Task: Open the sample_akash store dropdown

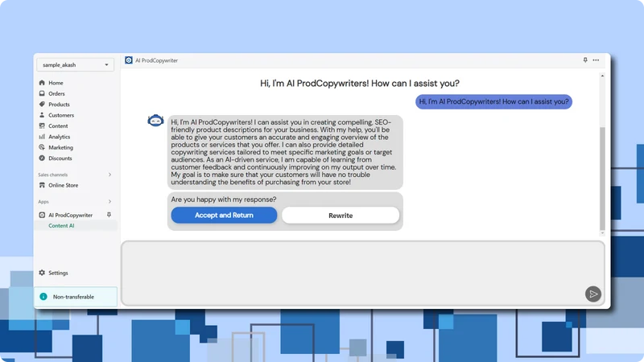Action: coord(75,65)
